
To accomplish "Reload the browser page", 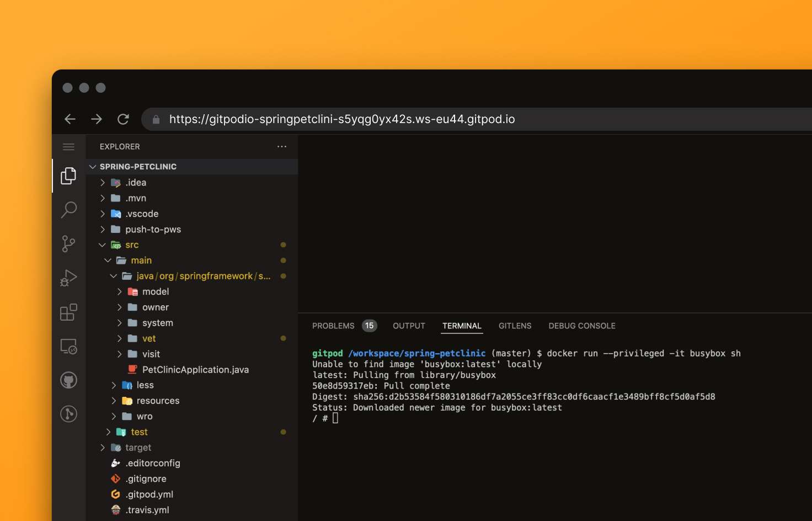I will click(x=123, y=119).
